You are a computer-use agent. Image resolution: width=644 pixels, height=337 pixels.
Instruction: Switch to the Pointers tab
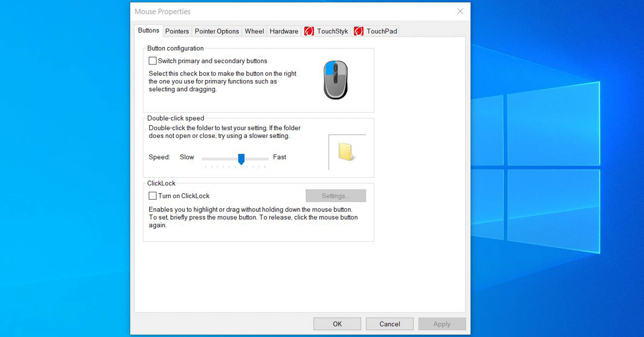click(x=177, y=31)
